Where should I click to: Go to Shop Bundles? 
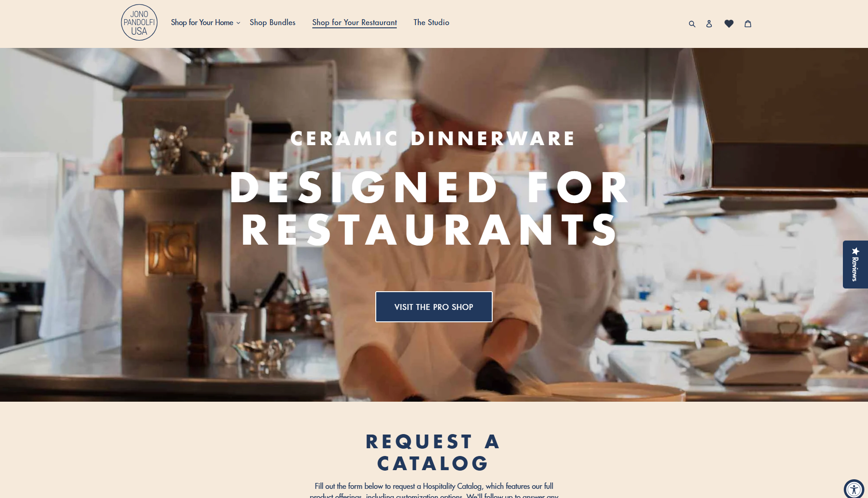click(x=273, y=22)
